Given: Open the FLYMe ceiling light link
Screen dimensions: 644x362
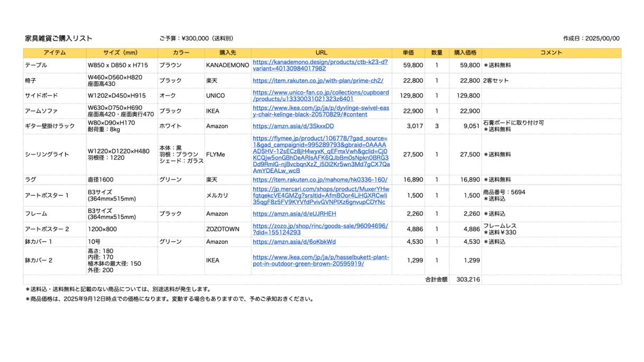Looking at the screenshot, I should tap(320, 155).
